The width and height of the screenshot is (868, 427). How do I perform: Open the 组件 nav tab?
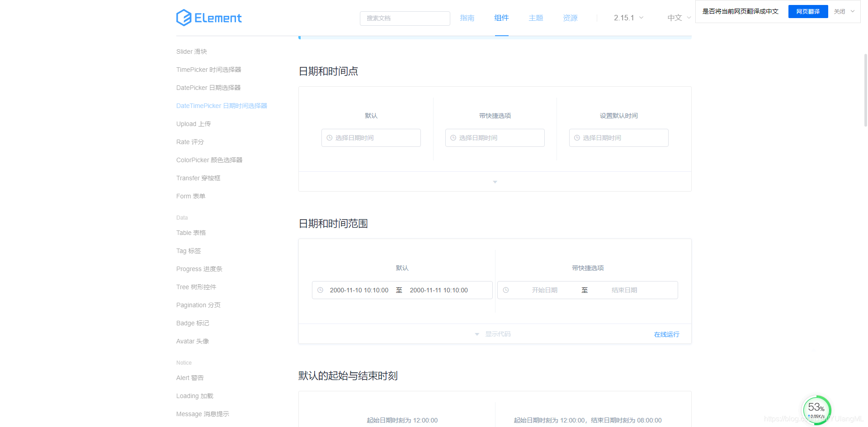(x=501, y=18)
